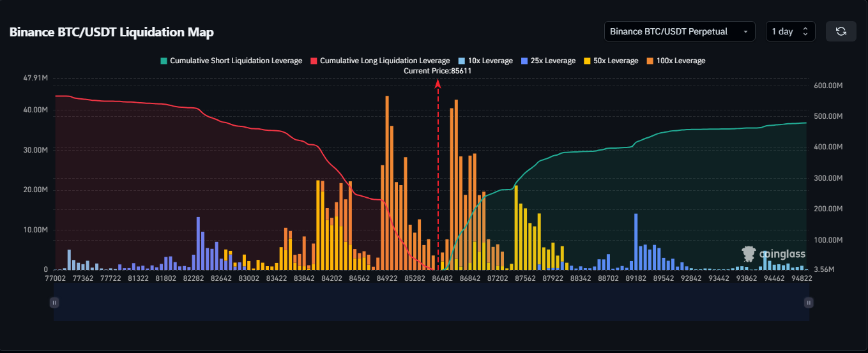
Task: Click the right range handle icon
Action: [809, 303]
